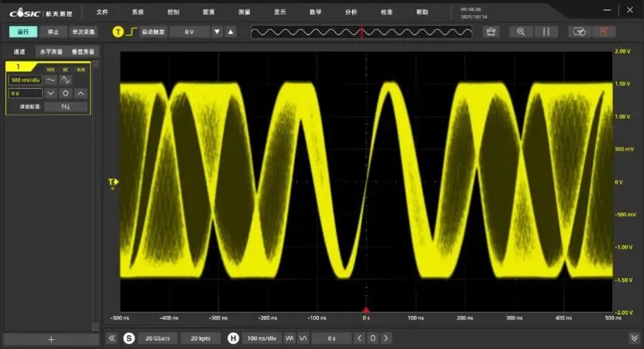This screenshot has width=644, height=349.
Task: Toggle the 50Ω impedance option for channel 1
Action: [50, 70]
